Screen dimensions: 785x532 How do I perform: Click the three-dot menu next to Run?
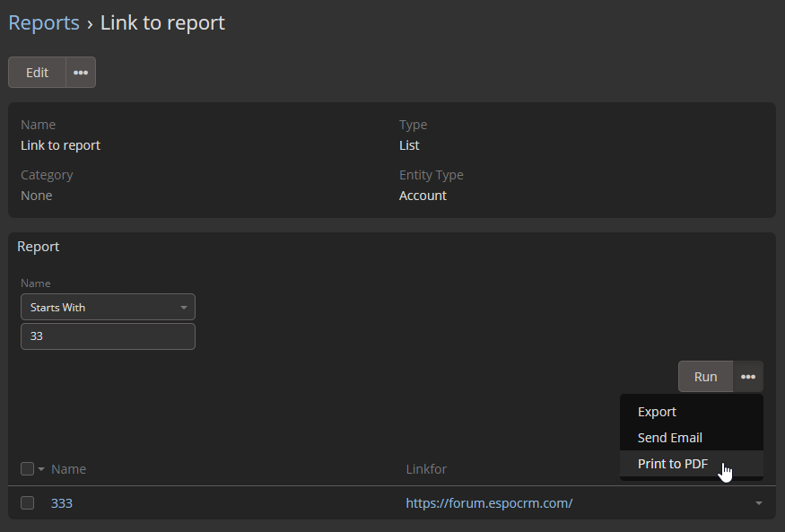[748, 377]
